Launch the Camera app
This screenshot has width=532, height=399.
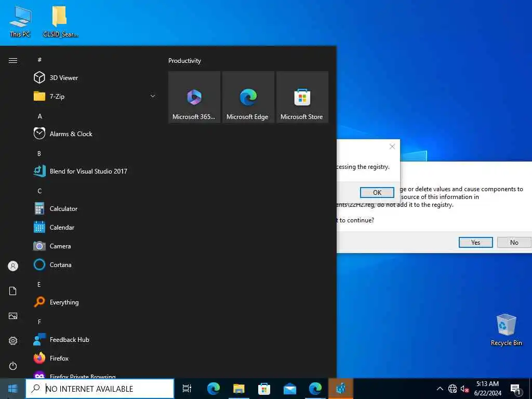[95, 246]
